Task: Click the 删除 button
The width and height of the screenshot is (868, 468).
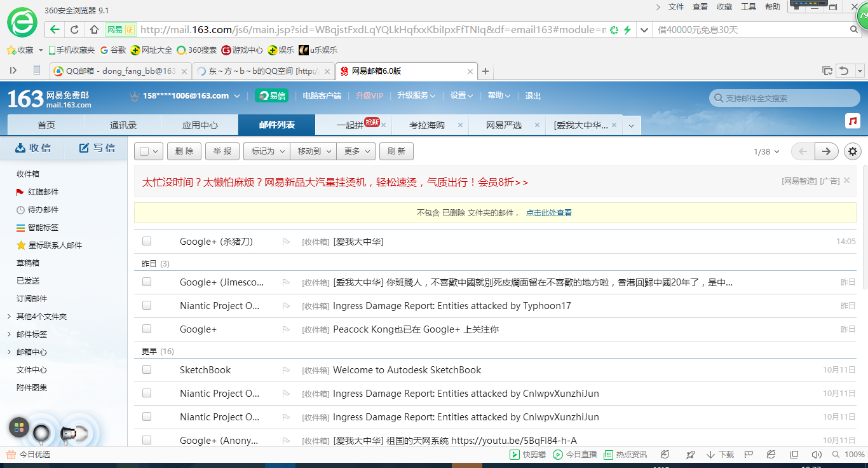Action: pyautogui.click(x=184, y=151)
